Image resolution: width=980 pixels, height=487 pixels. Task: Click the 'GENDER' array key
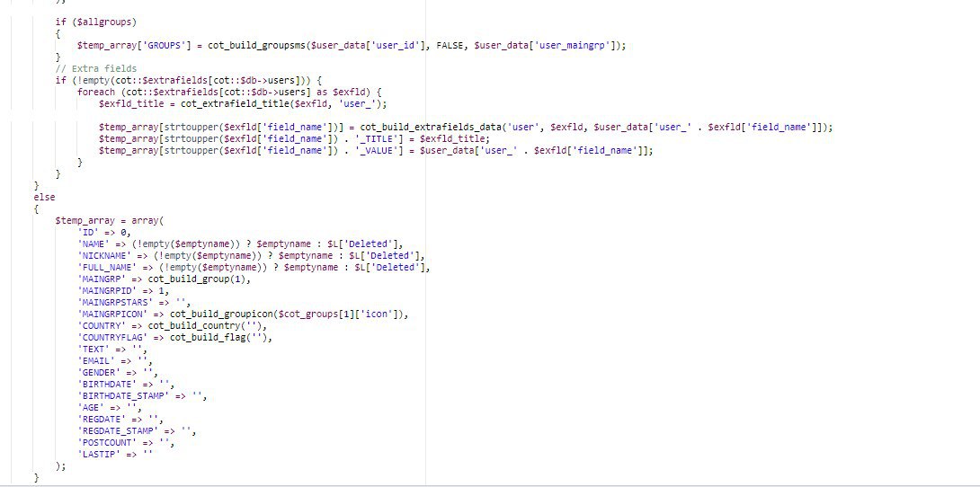coord(99,373)
